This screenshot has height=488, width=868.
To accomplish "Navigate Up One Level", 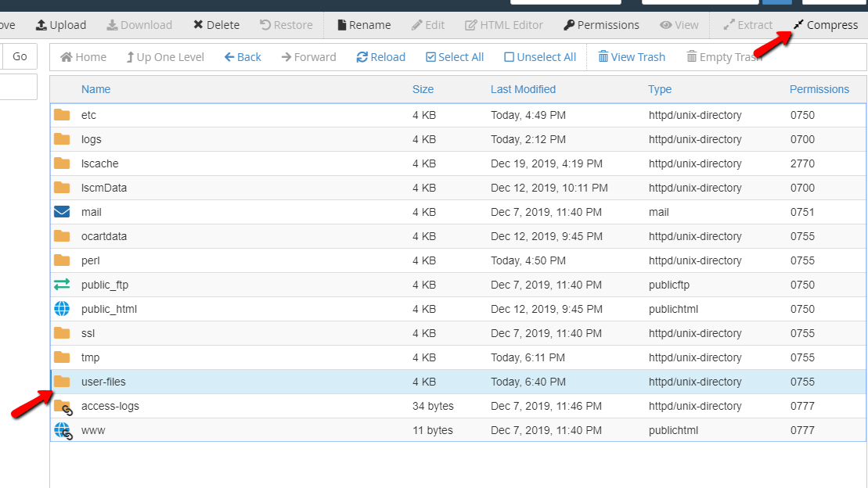I will (165, 57).
